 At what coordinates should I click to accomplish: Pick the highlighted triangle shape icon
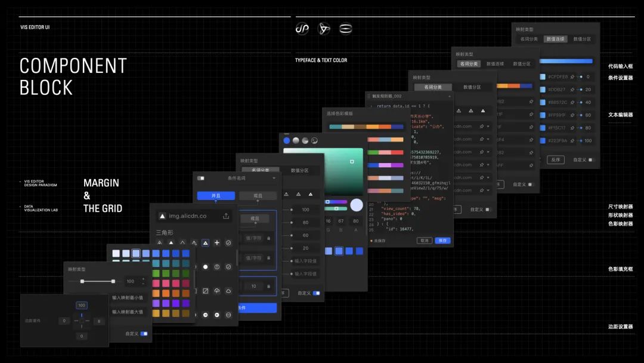click(x=205, y=243)
